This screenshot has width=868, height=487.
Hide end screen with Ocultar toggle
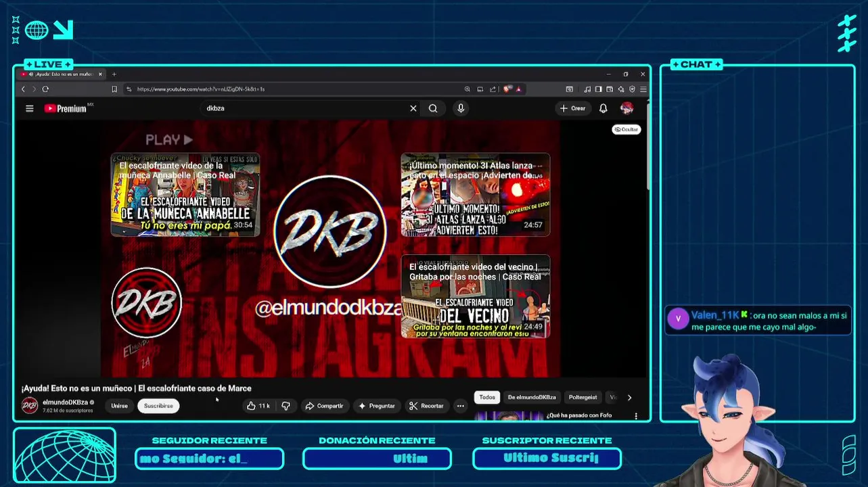pyautogui.click(x=626, y=129)
